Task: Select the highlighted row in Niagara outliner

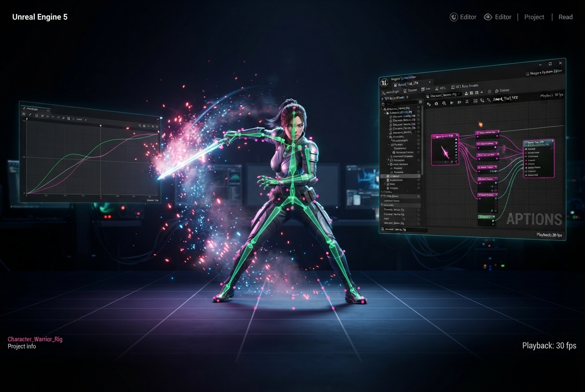Action: (x=400, y=176)
